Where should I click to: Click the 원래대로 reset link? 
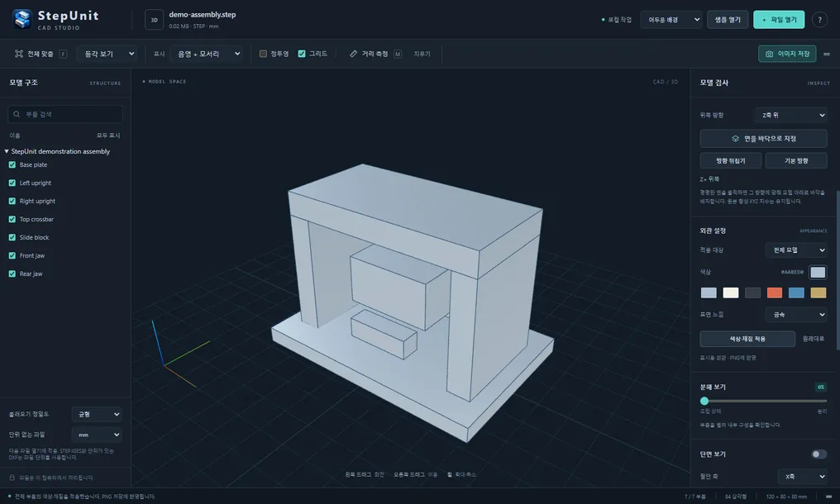[814, 339]
